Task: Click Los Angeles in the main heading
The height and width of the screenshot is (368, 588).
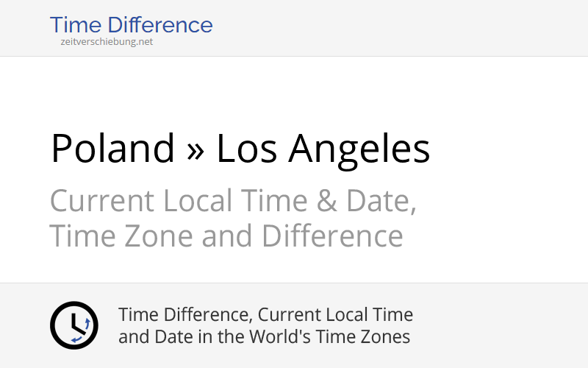Action: pos(323,149)
